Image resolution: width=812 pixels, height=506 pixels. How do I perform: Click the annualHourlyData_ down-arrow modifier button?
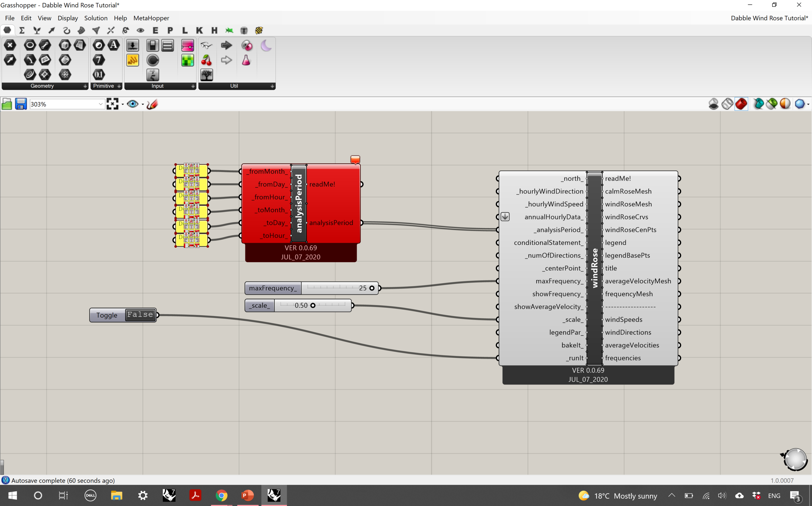[x=505, y=217]
